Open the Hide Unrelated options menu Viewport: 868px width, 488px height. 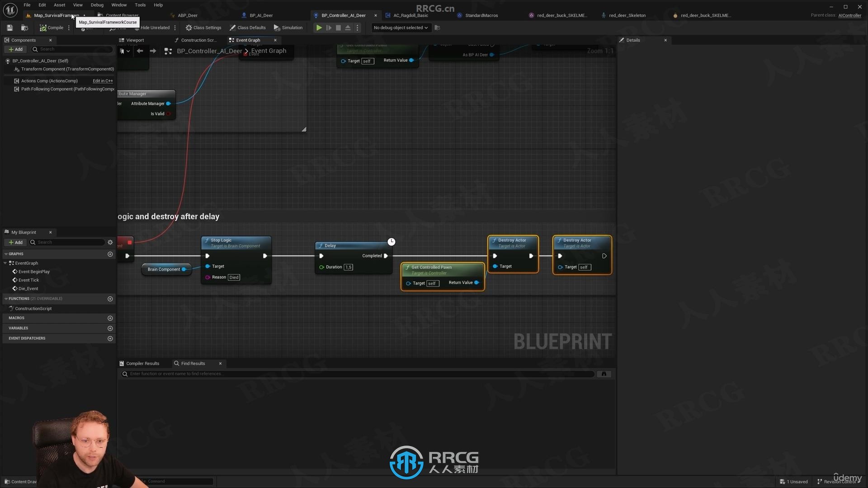pos(175,28)
